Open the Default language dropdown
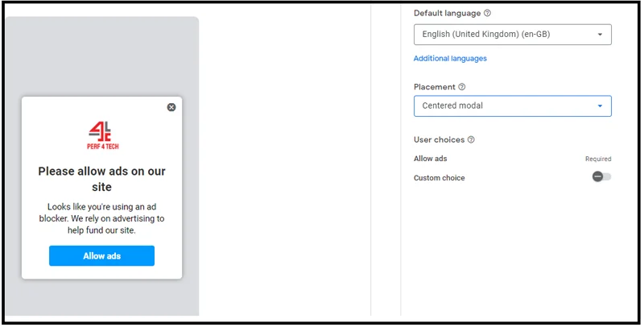This screenshot has width=644, height=327. (513, 35)
